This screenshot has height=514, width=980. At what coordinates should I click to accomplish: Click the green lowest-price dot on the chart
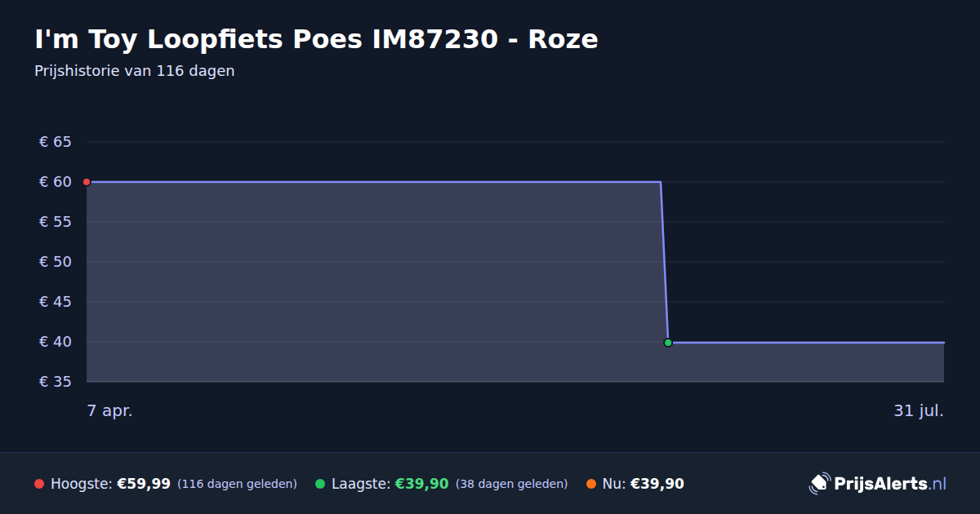668,343
